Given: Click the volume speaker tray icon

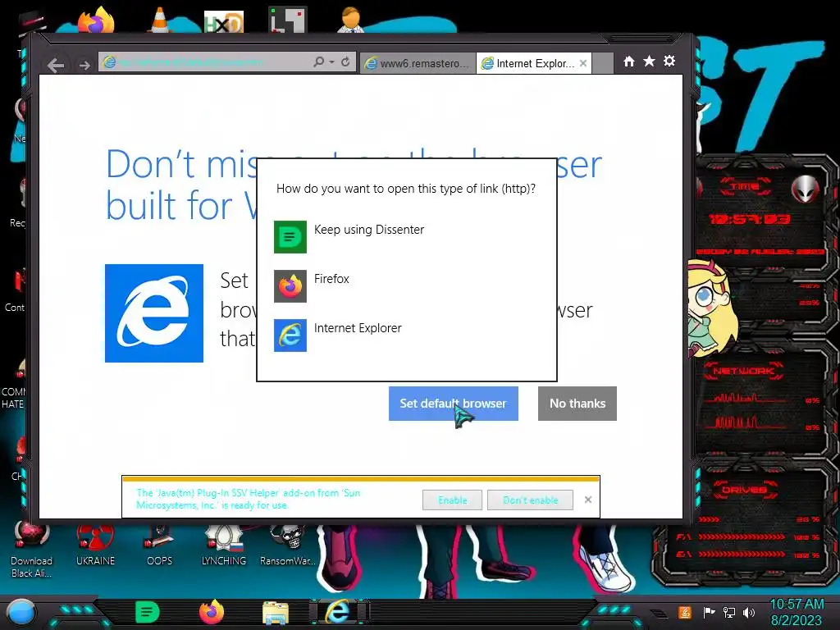Looking at the screenshot, I should pyautogui.click(x=749, y=612).
